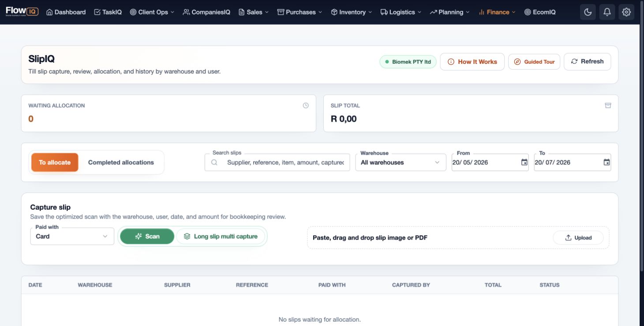The height and width of the screenshot is (326, 644).
Task: Click the Upload button
Action: (x=578, y=237)
